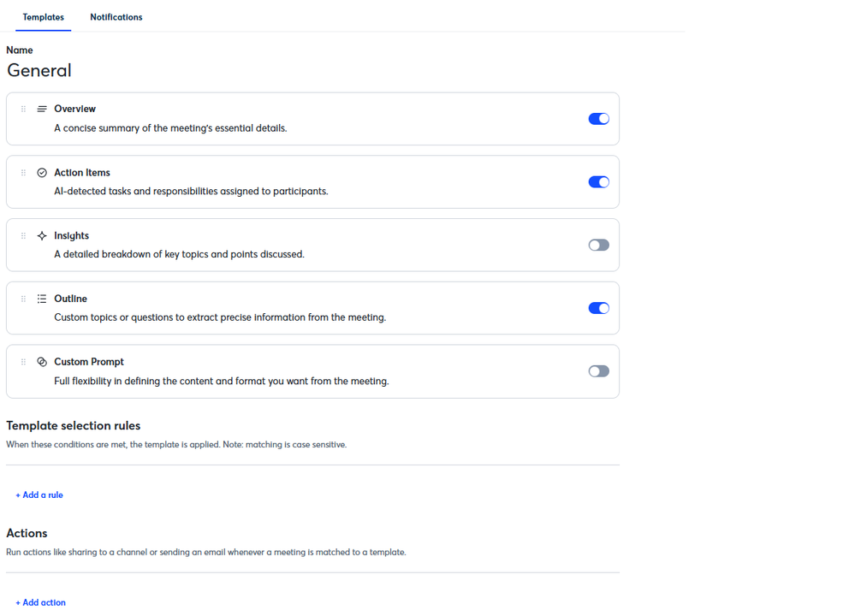Enable the Insights toggle

[x=598, y=246]
